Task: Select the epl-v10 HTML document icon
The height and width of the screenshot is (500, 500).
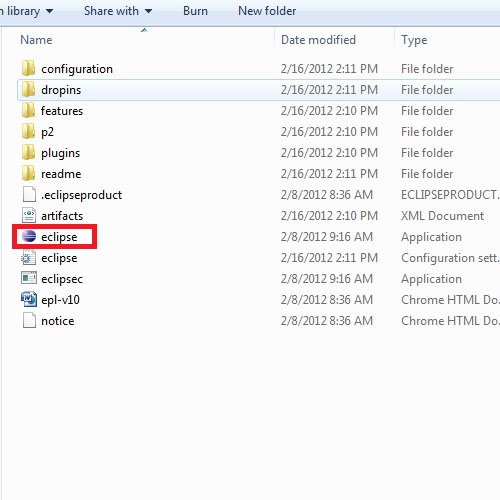Action: tap(29, 299)
